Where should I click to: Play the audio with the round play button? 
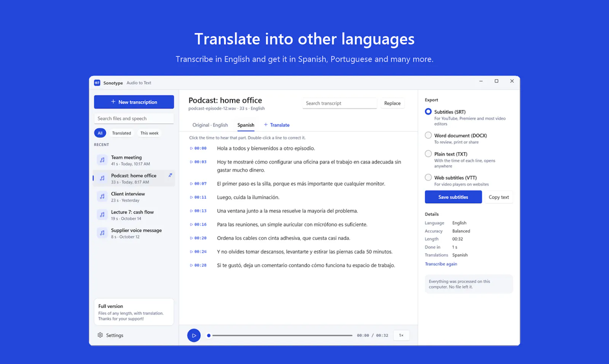194,335
